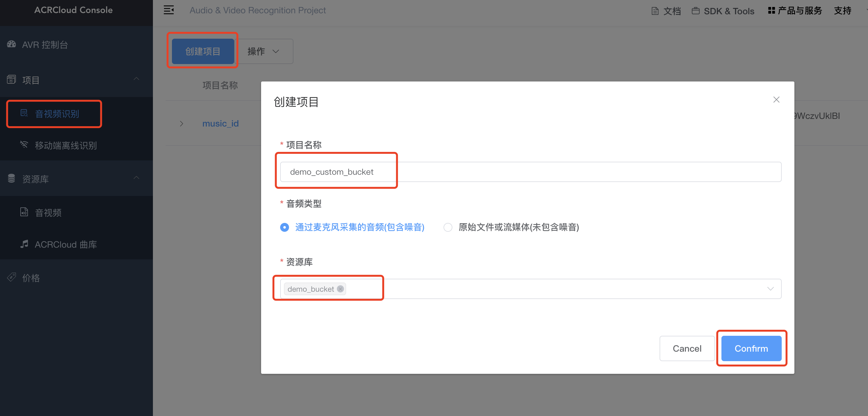Click the 项目名称 input field
The width and height of the screenshot is (868, 416).
pyautogui.click(x=531, y=172)
